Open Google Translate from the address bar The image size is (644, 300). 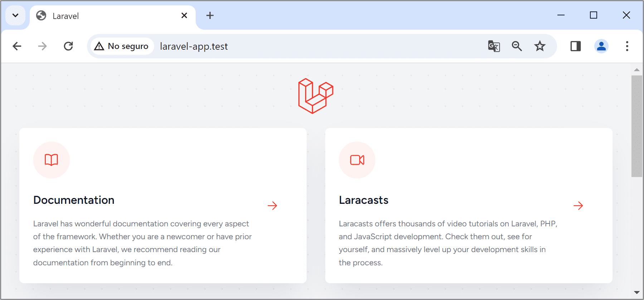pos(493,46)
